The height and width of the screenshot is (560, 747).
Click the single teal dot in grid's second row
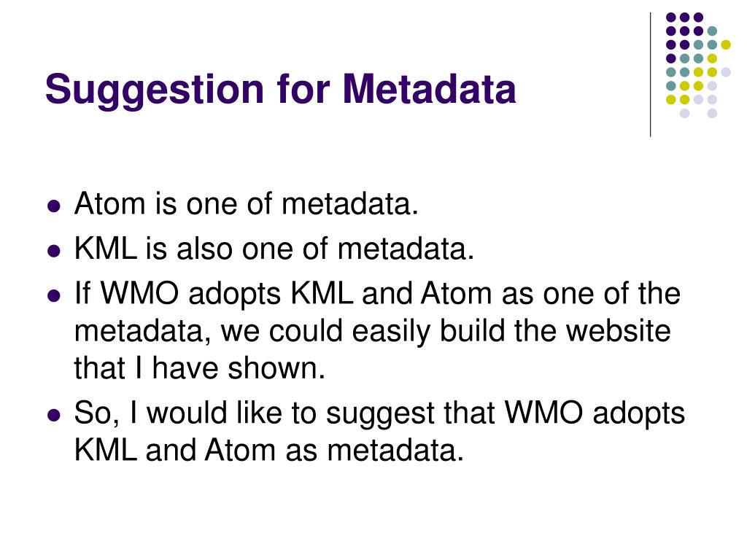(x=712, y=31)
